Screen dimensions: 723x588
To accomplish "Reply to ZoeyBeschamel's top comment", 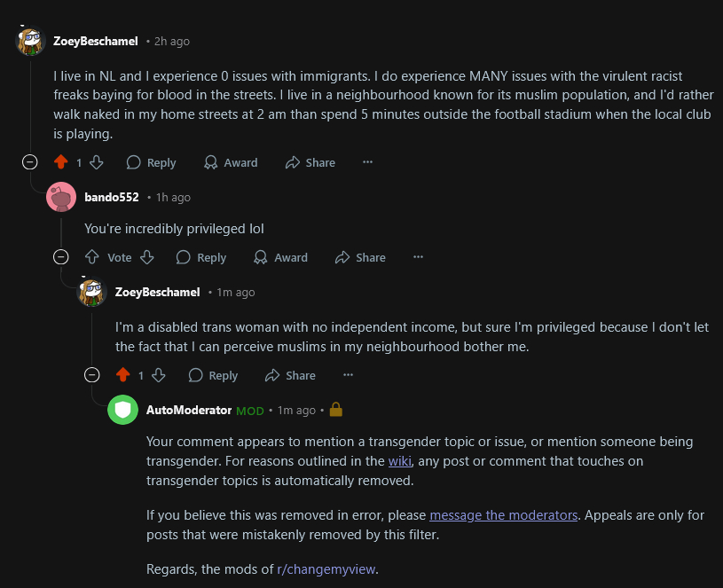I will [x=151, y=162].
